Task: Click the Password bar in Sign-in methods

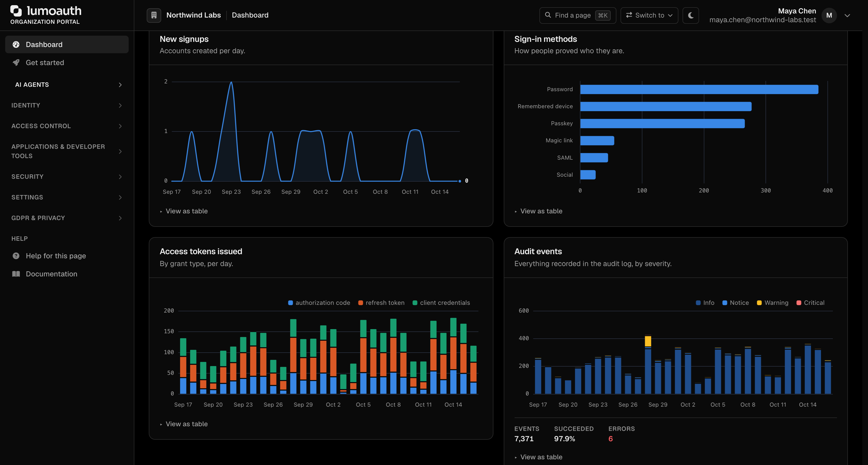Action: pyautogui.click(x=699, y=89)
